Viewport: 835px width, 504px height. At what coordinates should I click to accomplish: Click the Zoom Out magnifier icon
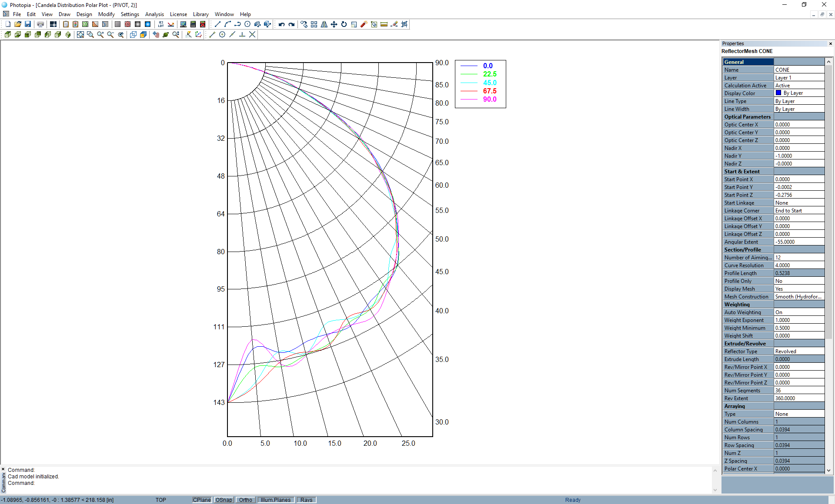pos(110,34)
